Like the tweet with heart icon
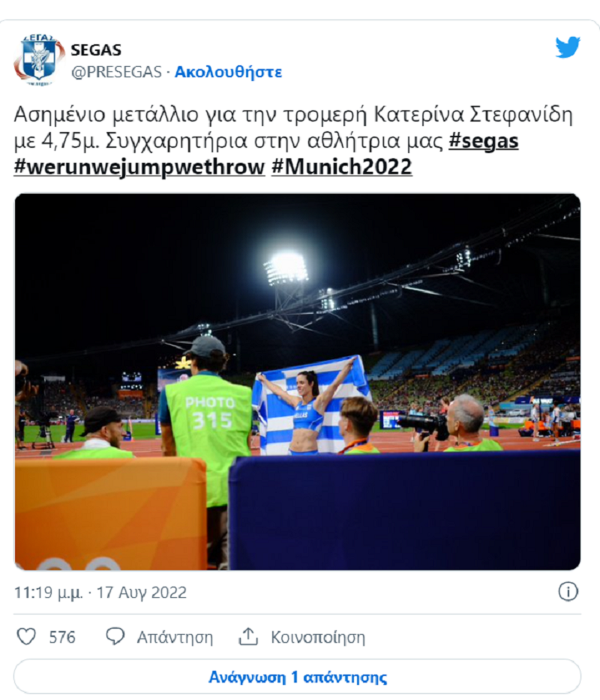This screenshot has width=600, height=700. 26,636
